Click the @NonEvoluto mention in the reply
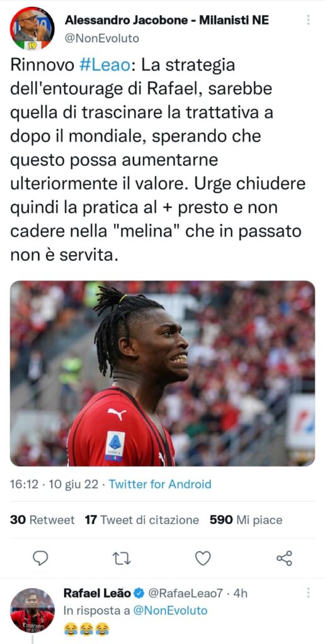This screenshot has width=325, height=644. click(x=170, y=611)
